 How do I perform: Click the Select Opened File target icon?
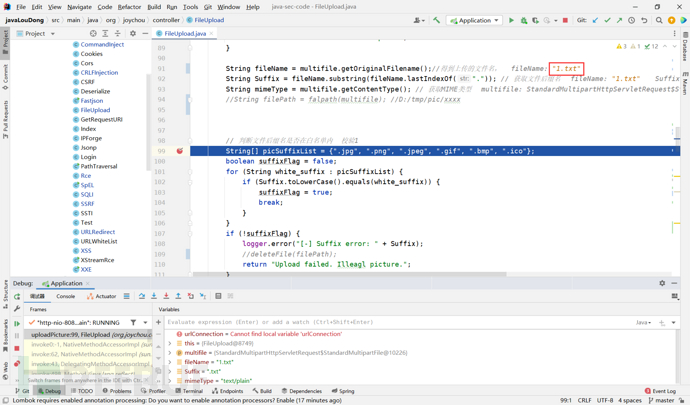93,33
